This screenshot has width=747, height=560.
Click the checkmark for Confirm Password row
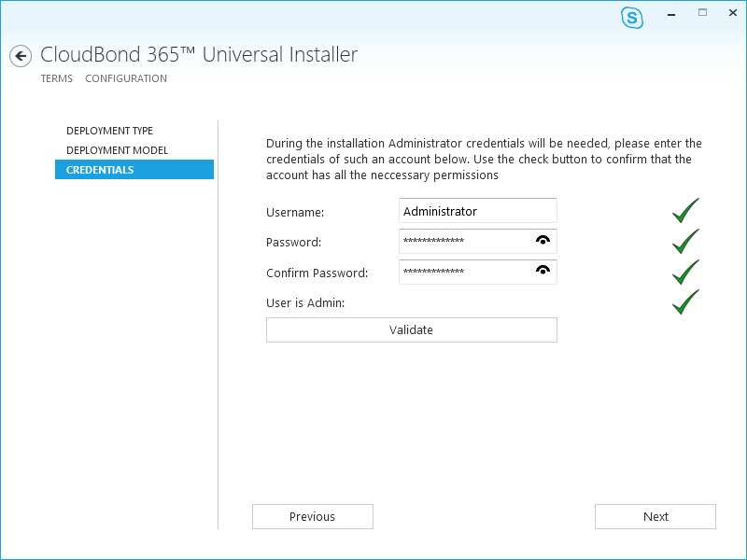click(x=685, y=272)
